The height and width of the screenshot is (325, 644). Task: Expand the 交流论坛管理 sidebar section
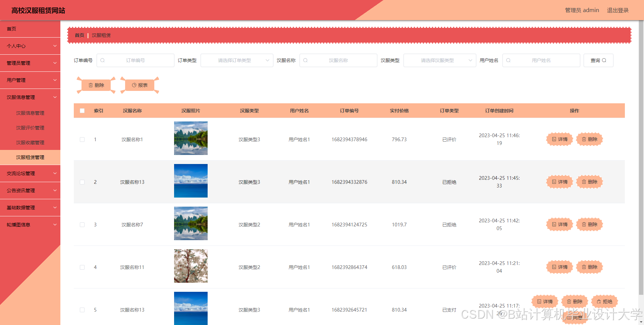coord(30,173)
